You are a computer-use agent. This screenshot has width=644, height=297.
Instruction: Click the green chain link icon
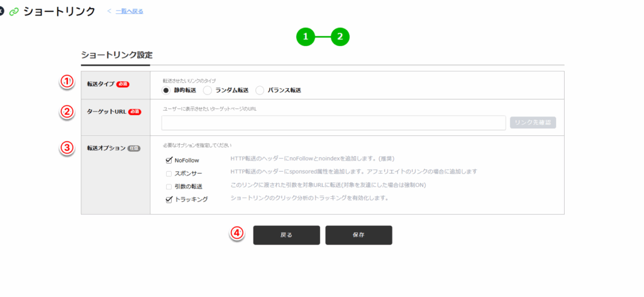(x=14, y=11)
